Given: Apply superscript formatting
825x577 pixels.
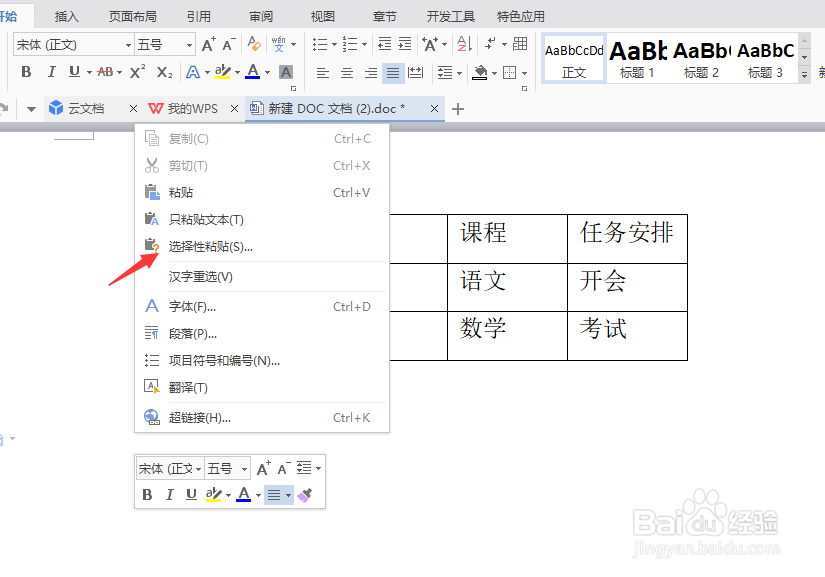Looking at the screenshot, I should [x=135, y=71].
